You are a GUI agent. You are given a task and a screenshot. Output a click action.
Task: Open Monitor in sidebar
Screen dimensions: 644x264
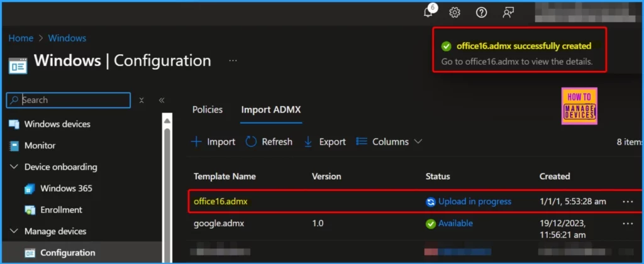click(40, 146)
